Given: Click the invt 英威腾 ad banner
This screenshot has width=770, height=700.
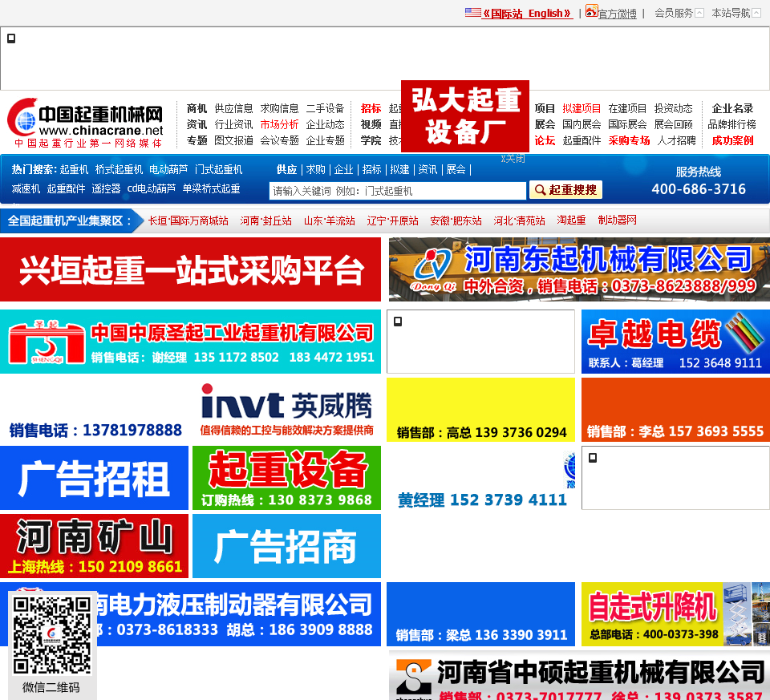Looking at the screenshot, I should coord(287,410).
